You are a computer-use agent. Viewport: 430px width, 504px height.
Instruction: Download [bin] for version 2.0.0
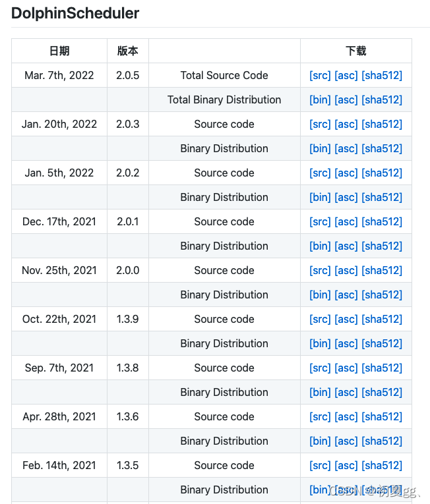(x=320, y=294)
